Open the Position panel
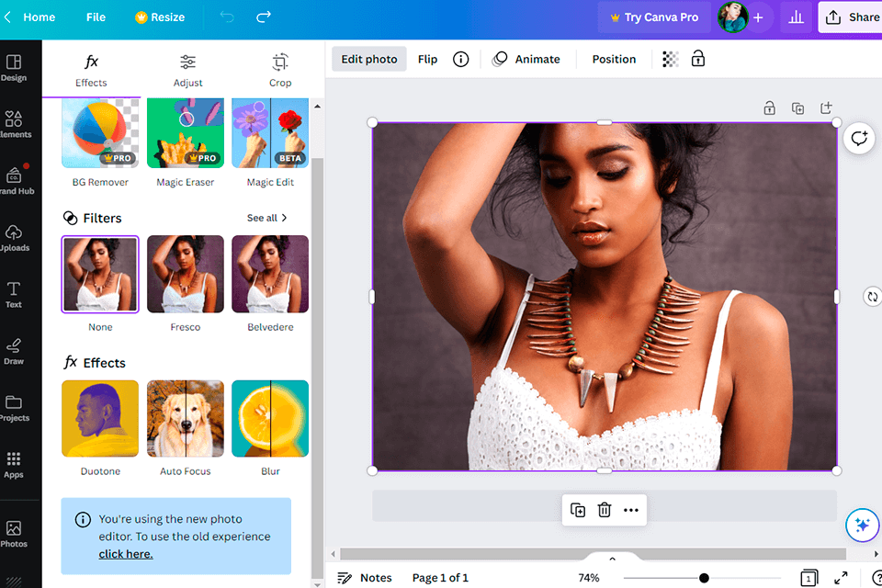The image size is (882, 588). pos(614,59)
